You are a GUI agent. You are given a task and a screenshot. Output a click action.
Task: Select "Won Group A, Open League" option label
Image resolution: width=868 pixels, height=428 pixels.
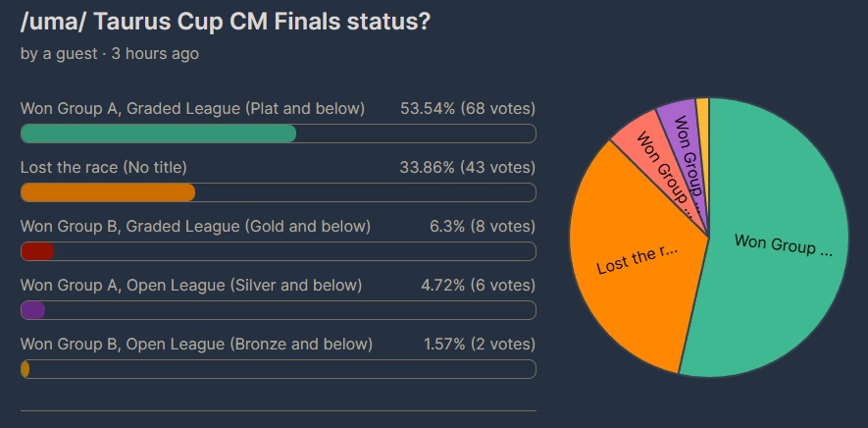(x=191, y=285)
